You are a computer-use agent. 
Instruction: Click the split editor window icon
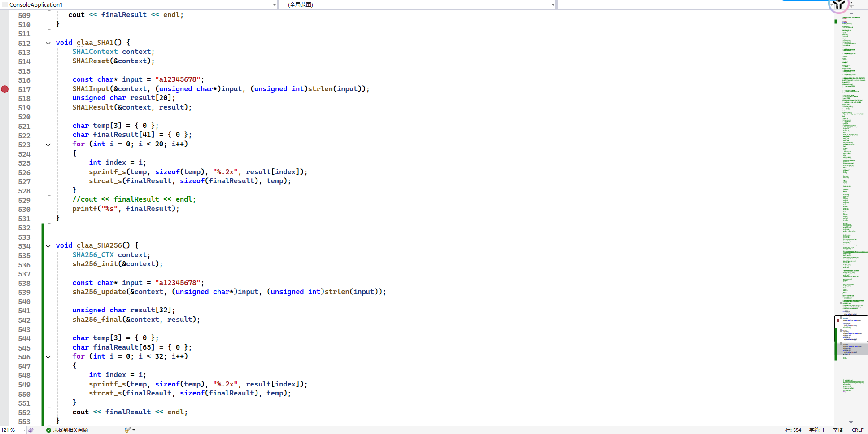click(x=851, y=5)
